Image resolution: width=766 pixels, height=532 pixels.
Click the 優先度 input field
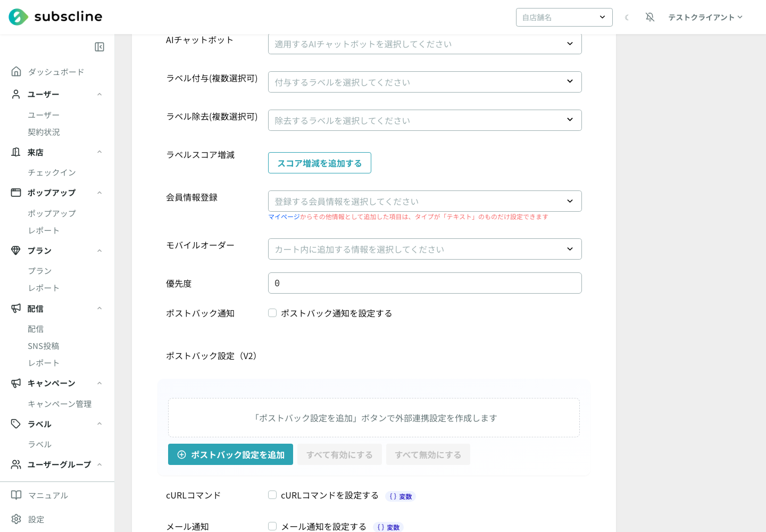click(x=425, y=283)
